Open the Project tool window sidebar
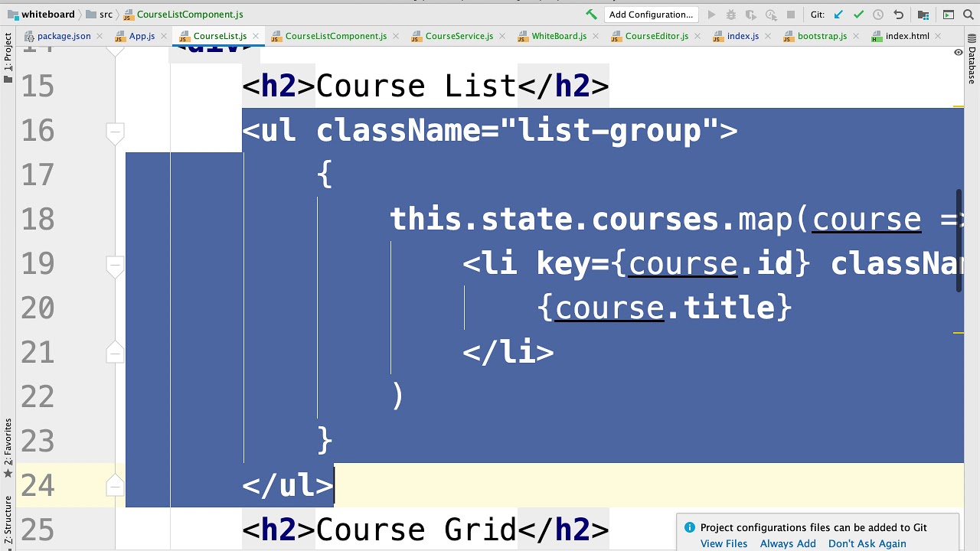This screenshot has width=980, height=551. click(8, 57)
